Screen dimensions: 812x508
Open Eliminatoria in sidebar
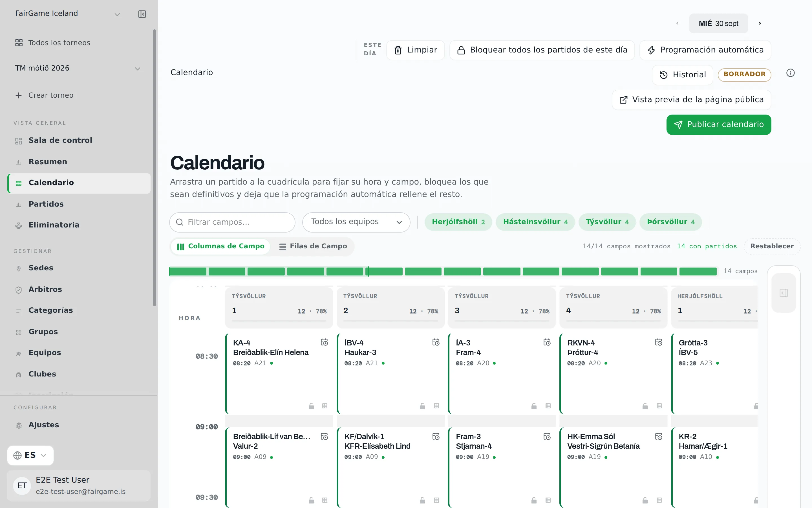tap(79, 225)
